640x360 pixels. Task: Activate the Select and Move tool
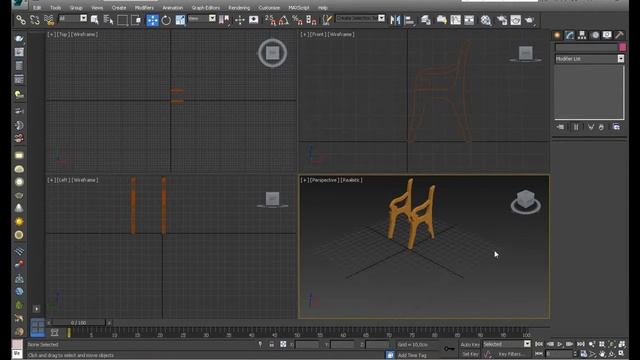[x=152, y=20]
